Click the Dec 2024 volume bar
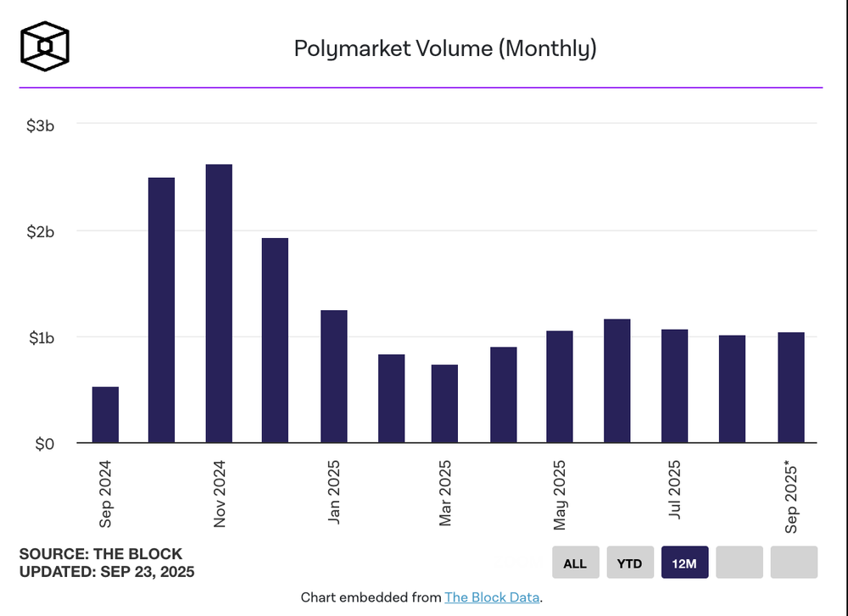848x616 pixels. point(276,341)
